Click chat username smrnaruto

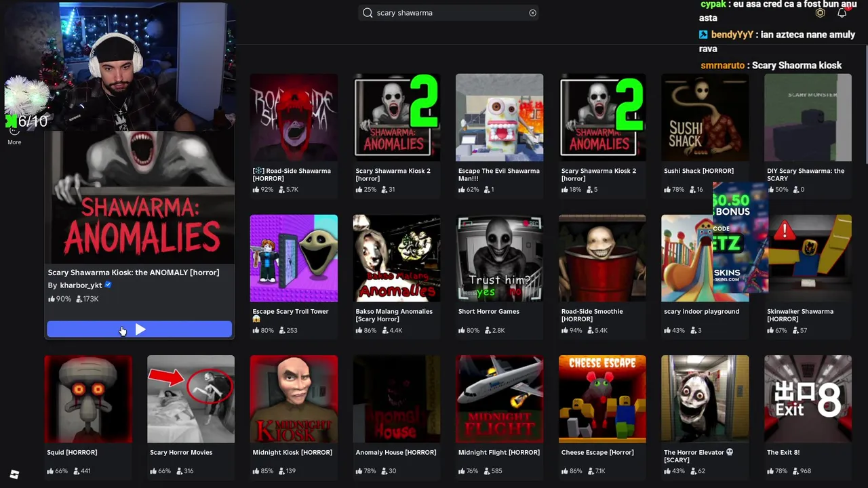(723, 66)
